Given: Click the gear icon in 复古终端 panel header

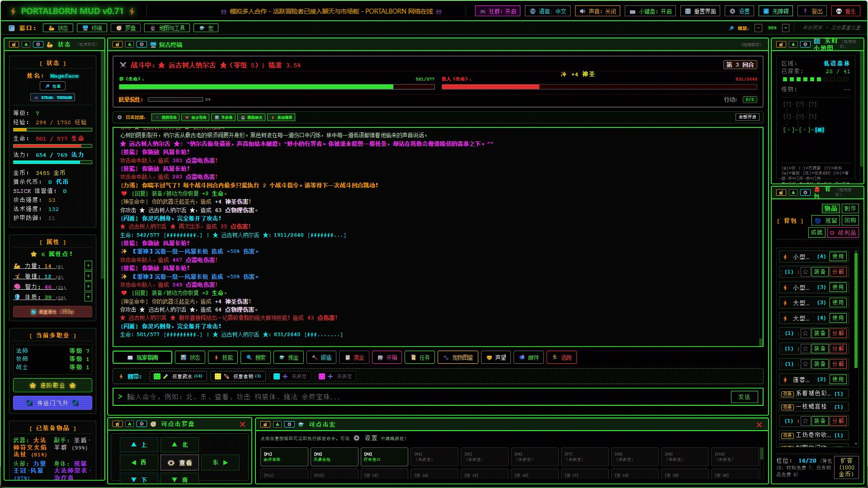Looking at the screenshot, I should 142,44.
